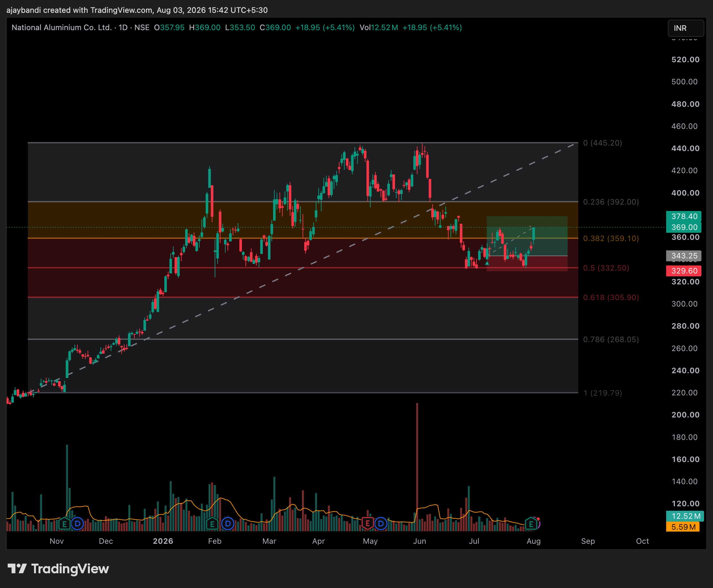Click the November earnings E marker

click(64, 524)
